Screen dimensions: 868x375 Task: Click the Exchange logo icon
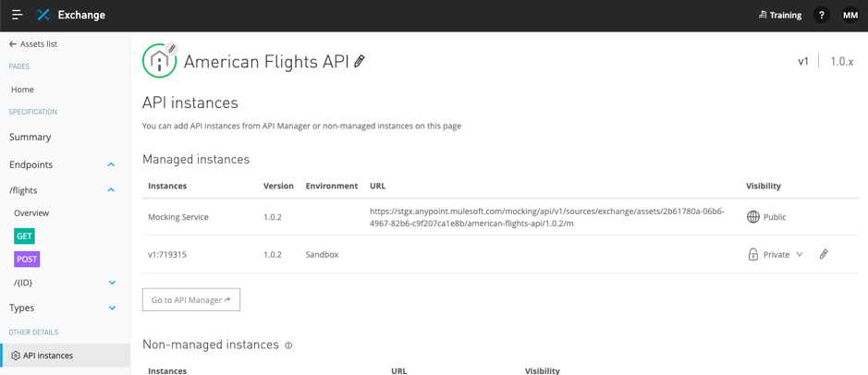(x=43, y=15)
